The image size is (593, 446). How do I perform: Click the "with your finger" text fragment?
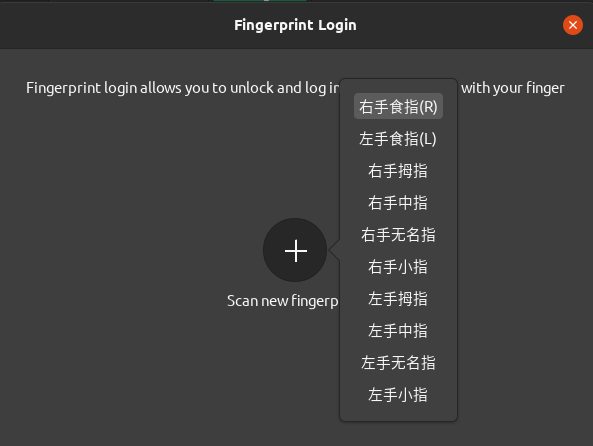pos(513,88)
